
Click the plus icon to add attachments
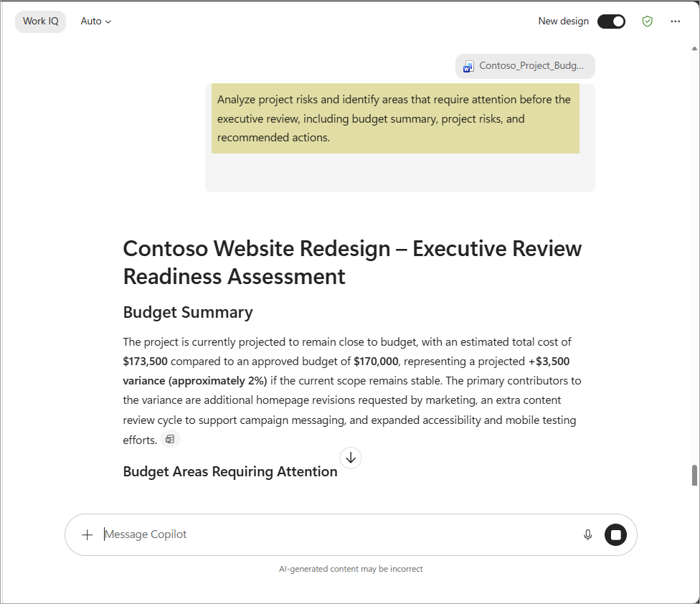(x=87, y=535)
